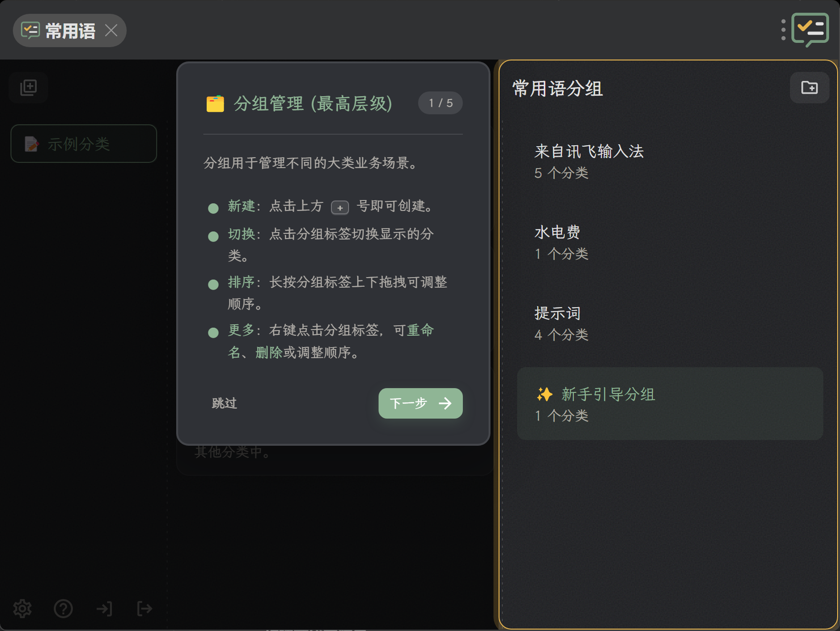The width and height of the screenshot is (840, 631).
Task: Open the help question mark icon
Action: click(x=63, y=608)
